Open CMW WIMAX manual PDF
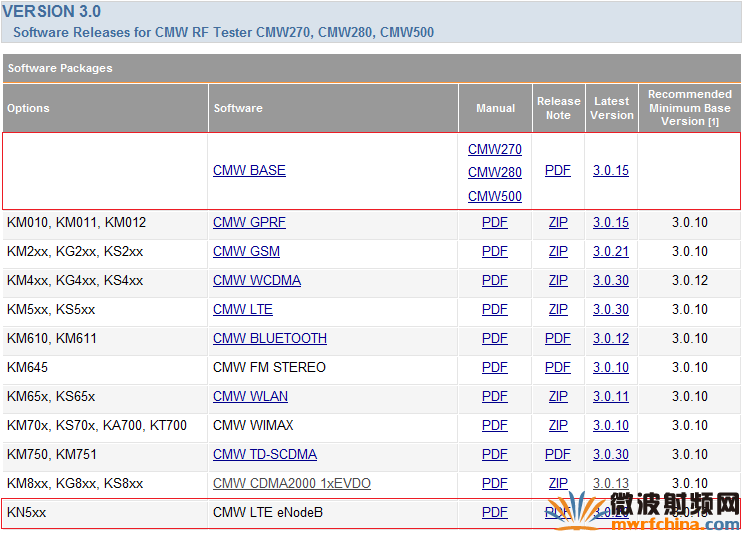This screenshot has width=744, height=536. click(494, 425)
